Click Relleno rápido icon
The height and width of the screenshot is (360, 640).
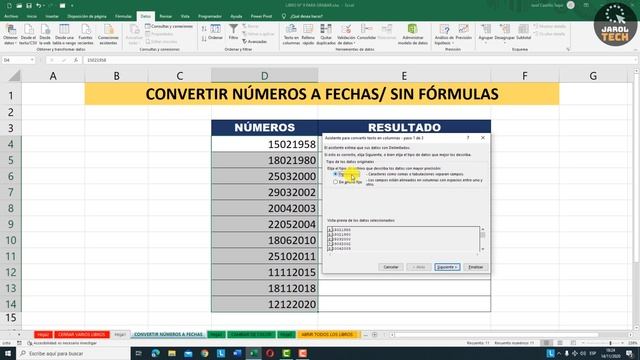[x=308, y=34]
